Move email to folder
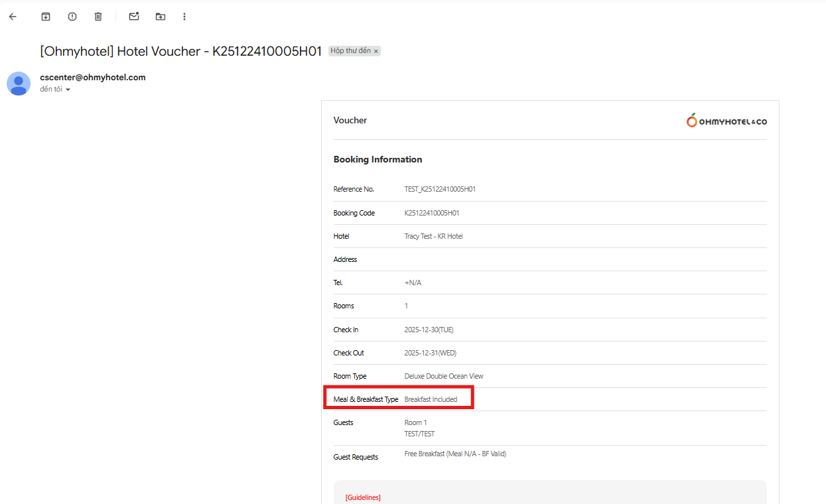The width and height of the screenshot is (826, 504). tap(161, 17)
